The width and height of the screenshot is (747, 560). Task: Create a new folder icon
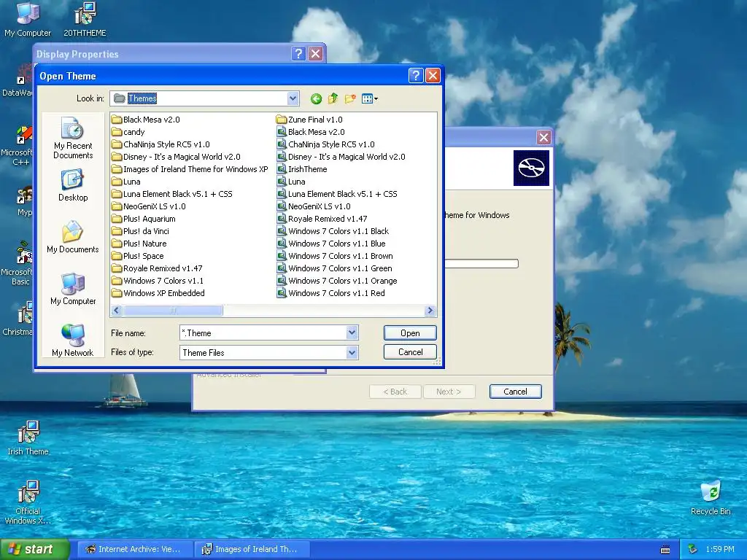click(x=350, y=98)
